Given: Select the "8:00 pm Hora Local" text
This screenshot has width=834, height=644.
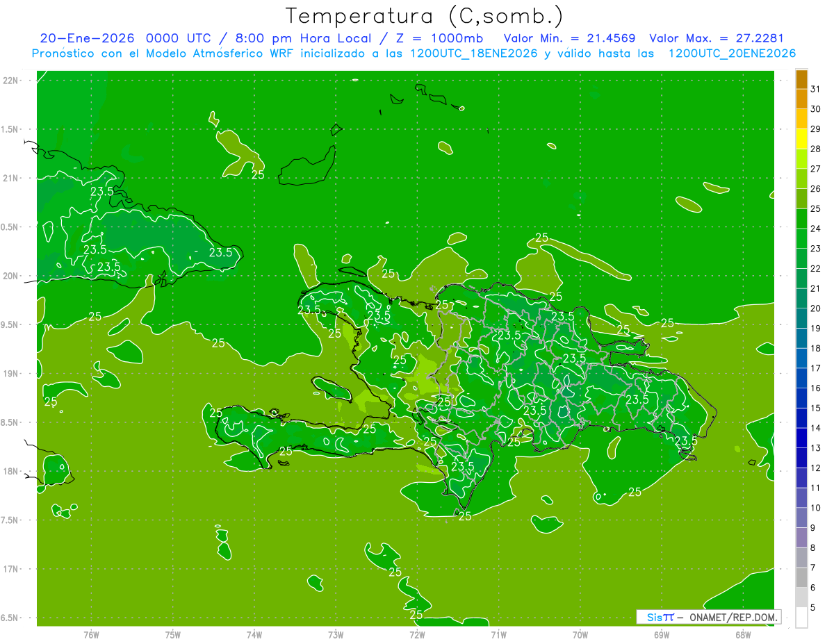Looking at the screenshot, I should coord(303,38).
